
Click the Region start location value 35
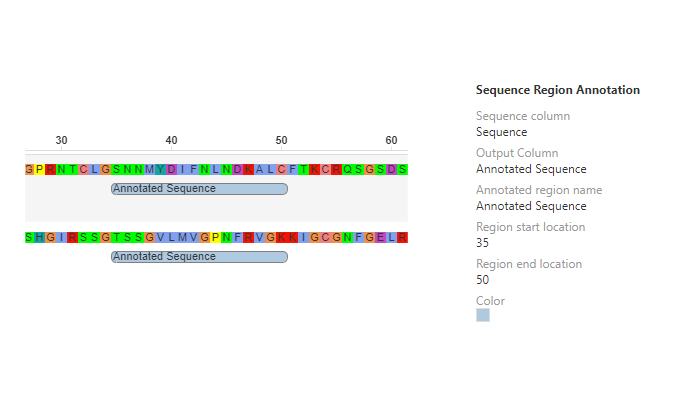click(483, 243)
